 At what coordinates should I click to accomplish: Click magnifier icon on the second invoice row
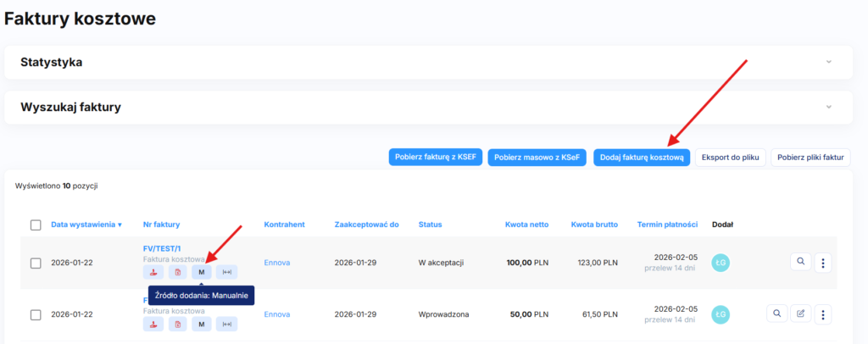(x=776, y=314)
